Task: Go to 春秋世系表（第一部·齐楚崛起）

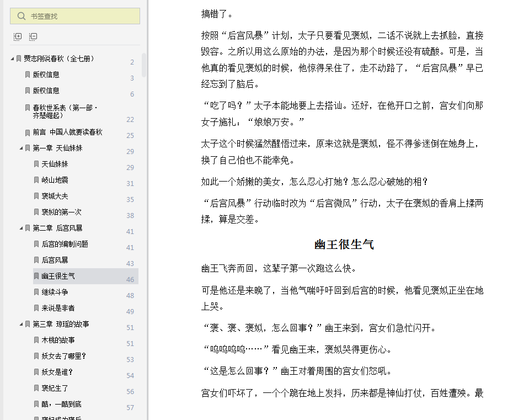Action: pos(65,111)
